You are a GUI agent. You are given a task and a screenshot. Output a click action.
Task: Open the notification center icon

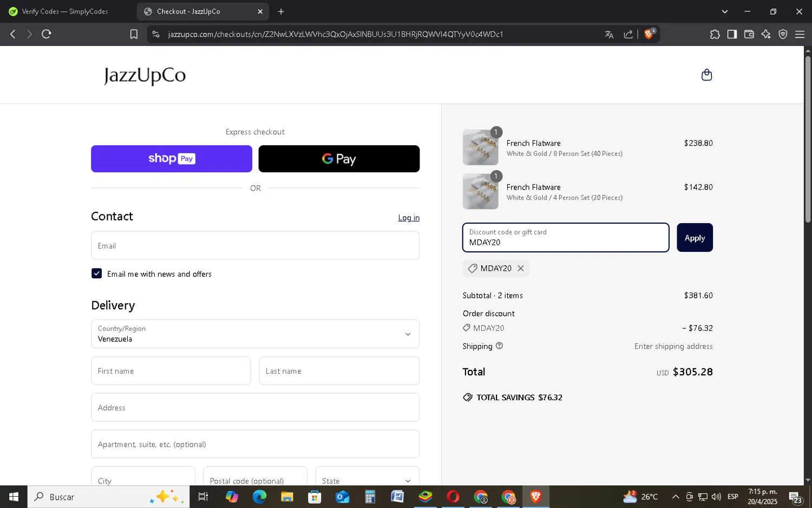pos(795,497)
